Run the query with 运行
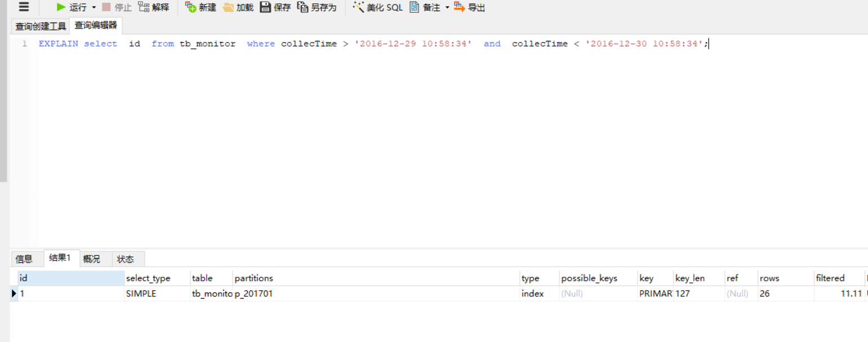This screenshot has height=342, width=868. [72, 7]
